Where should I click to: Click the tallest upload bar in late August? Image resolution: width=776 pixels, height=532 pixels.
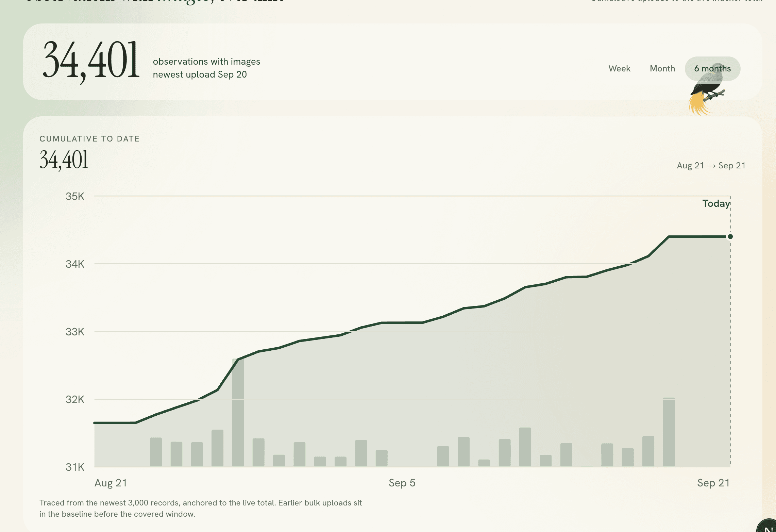[x=238, y=412]
